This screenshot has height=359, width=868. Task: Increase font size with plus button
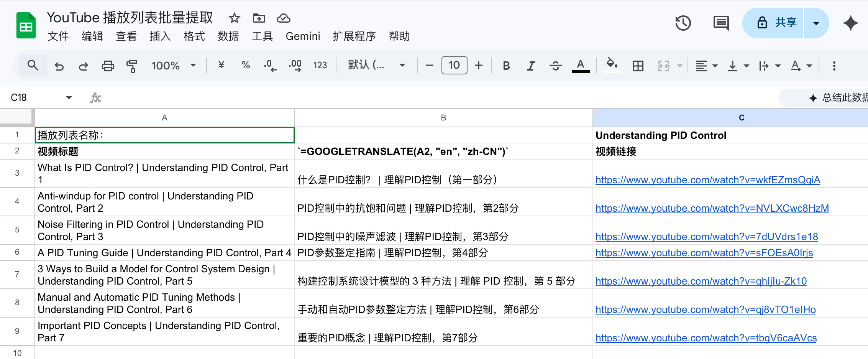point(479,66)
